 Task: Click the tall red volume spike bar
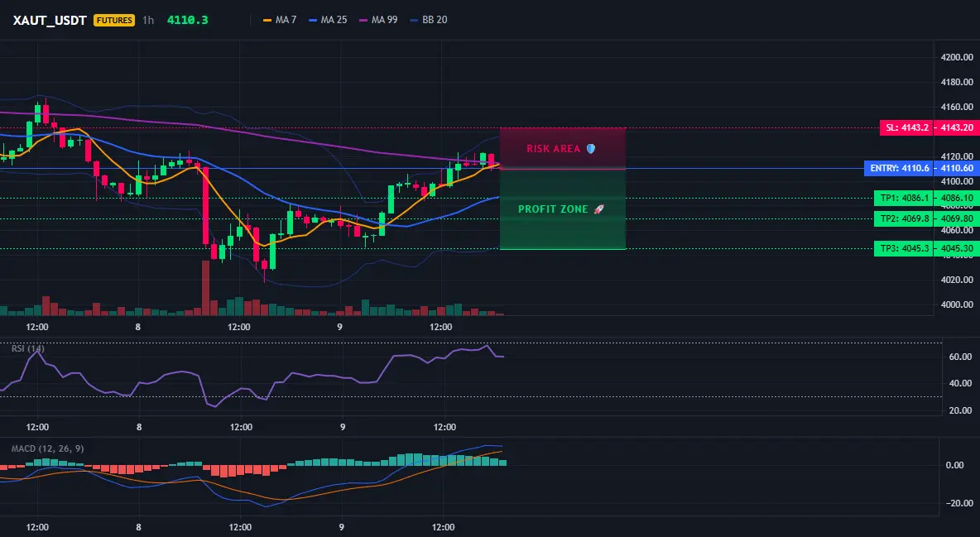205,288
